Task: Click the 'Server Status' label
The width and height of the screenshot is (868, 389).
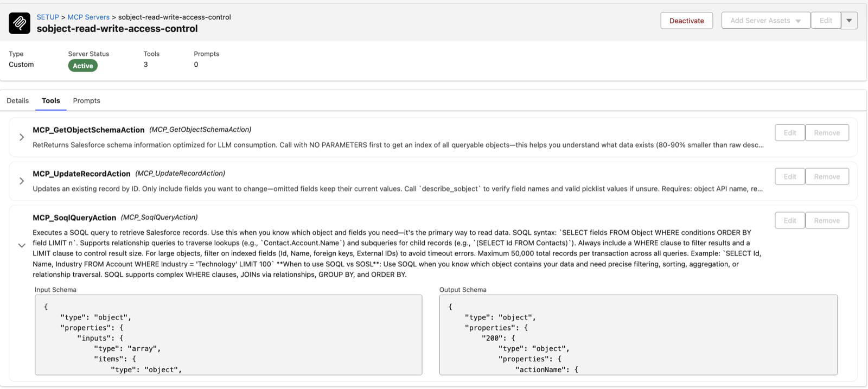Action: (x=88, y=54)
